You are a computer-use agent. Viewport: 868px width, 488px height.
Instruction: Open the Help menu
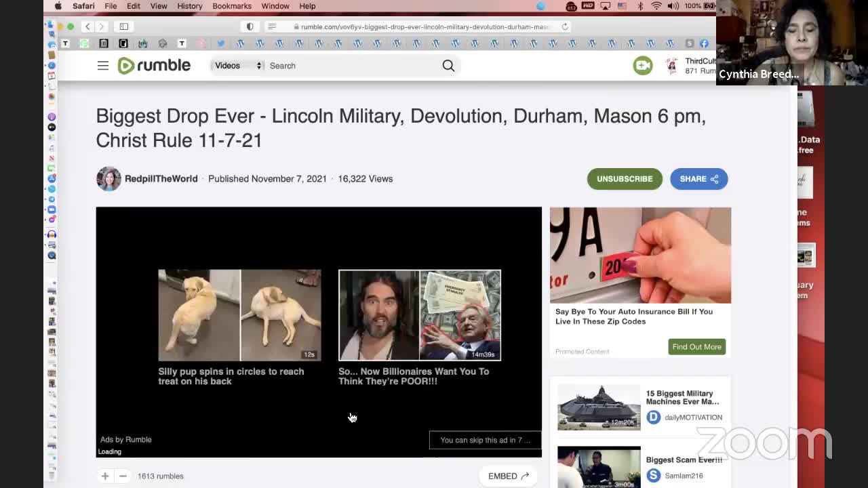[x=307, y=6]
